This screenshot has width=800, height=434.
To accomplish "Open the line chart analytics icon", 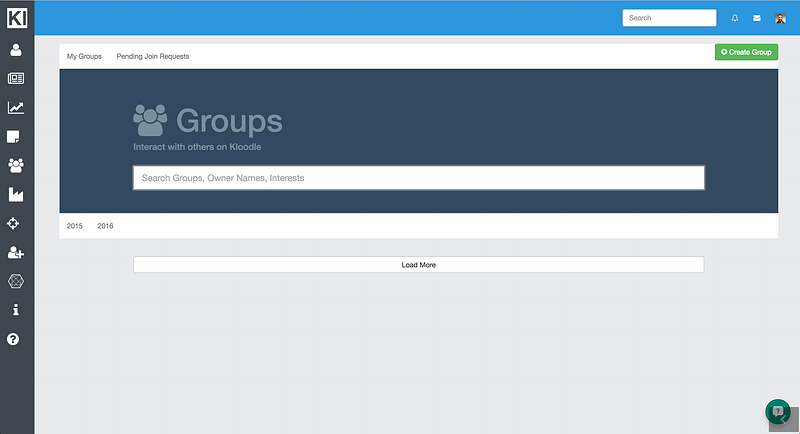I will (16, 108).
